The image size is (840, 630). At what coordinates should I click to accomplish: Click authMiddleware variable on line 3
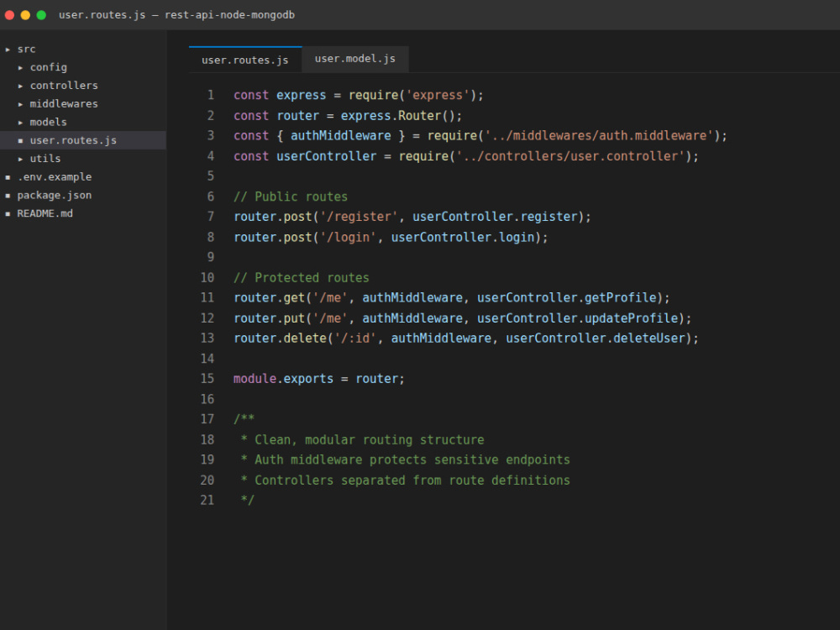pos(341,136)
